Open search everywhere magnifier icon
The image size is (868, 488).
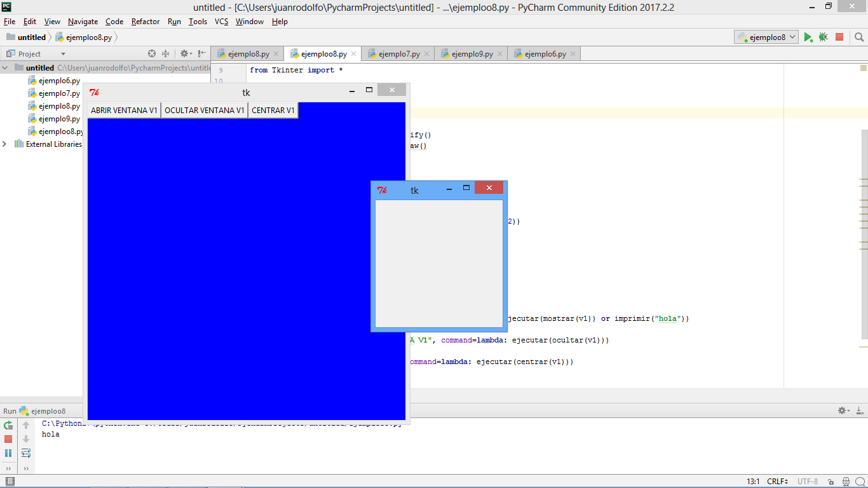859,37
